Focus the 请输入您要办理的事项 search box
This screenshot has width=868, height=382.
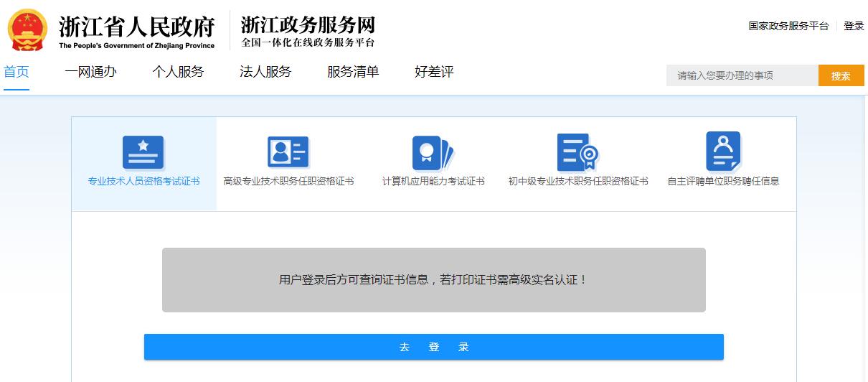click(742, 75)
